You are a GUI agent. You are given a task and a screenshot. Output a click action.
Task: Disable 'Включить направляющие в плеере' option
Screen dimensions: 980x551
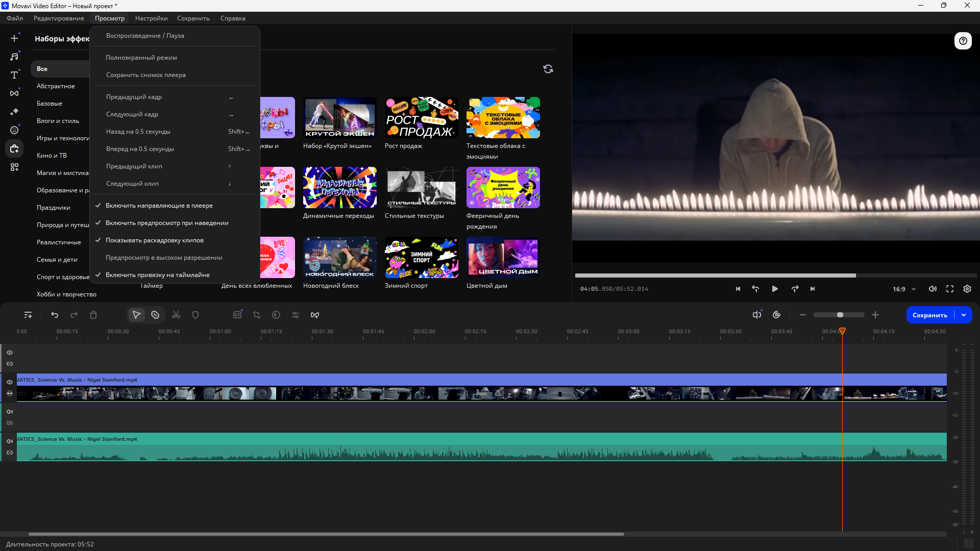159,206
